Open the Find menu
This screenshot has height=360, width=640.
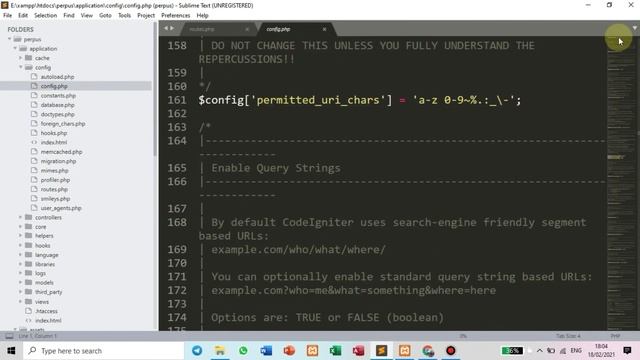point(69,15)
